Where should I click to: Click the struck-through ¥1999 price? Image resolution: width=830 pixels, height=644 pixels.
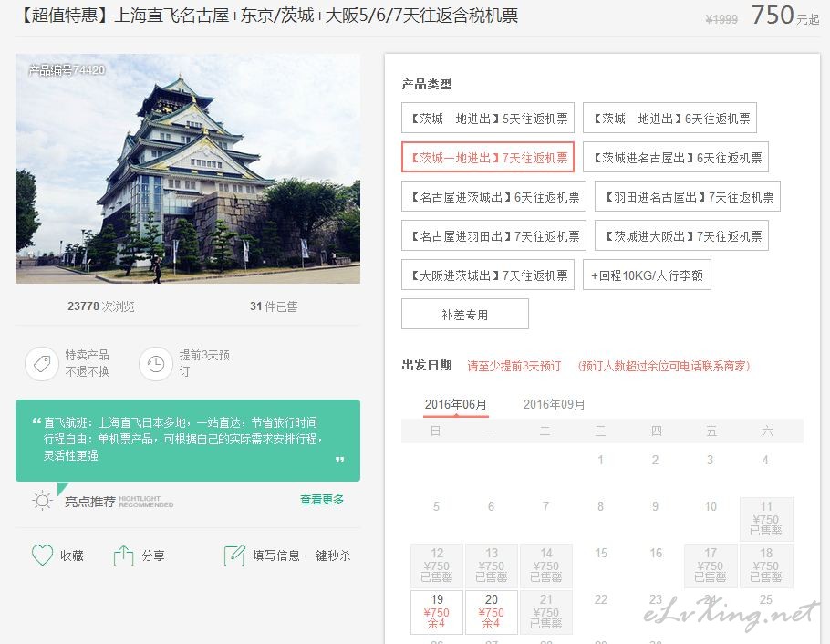click(x=721, y=19)
